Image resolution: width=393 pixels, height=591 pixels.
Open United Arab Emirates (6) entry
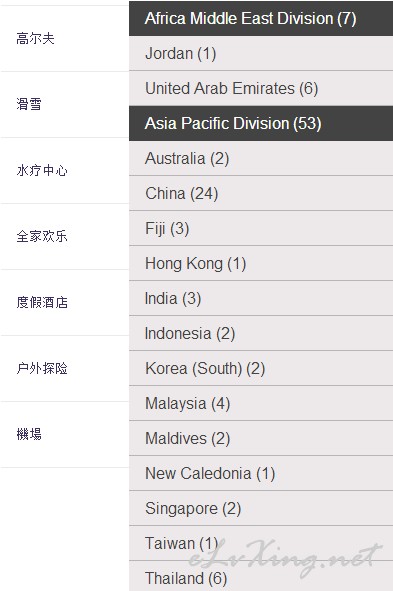click(x=261, y=89)
